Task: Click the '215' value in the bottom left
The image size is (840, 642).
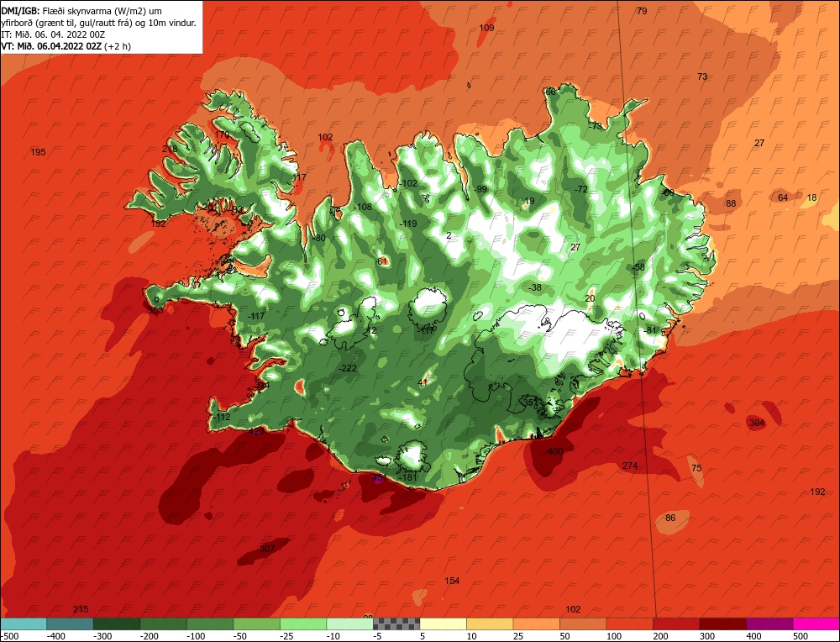Action: [x=81, y=610]
